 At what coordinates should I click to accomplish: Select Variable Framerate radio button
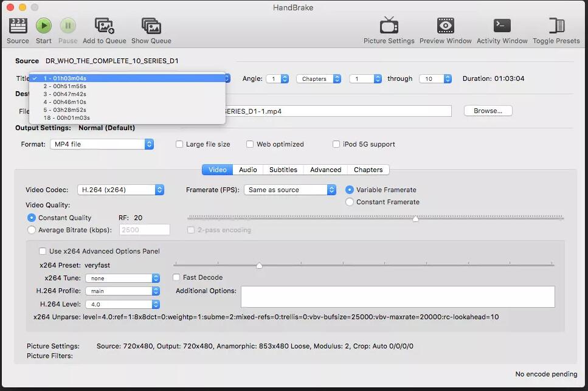[x=350, y=190]
